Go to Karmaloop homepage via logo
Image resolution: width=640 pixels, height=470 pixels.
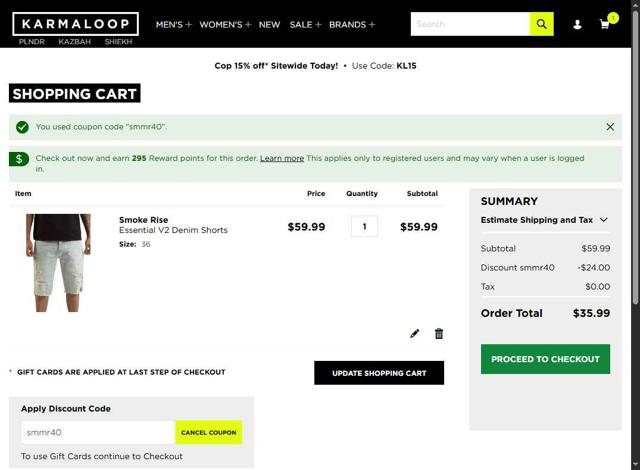point(76,24)
